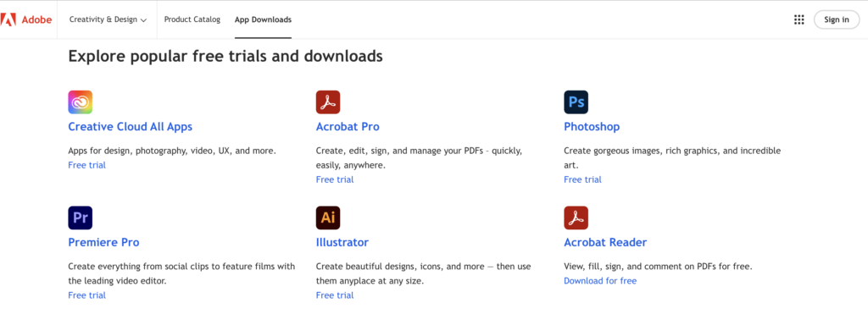Viewport: 868px width, 314px height.
Task: Click Download for free under Acrobat Reader
Action: click(x=600, y=280)
